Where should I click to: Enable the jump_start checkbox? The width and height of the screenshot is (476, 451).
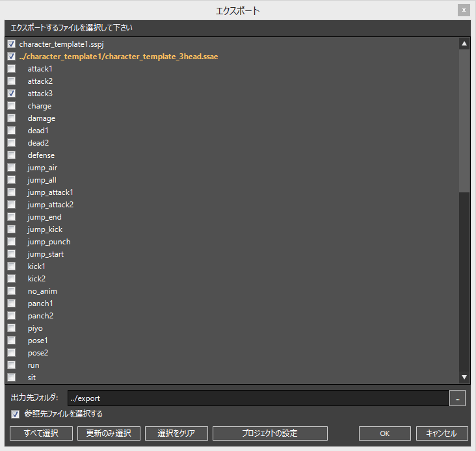(x=12, y=254)
